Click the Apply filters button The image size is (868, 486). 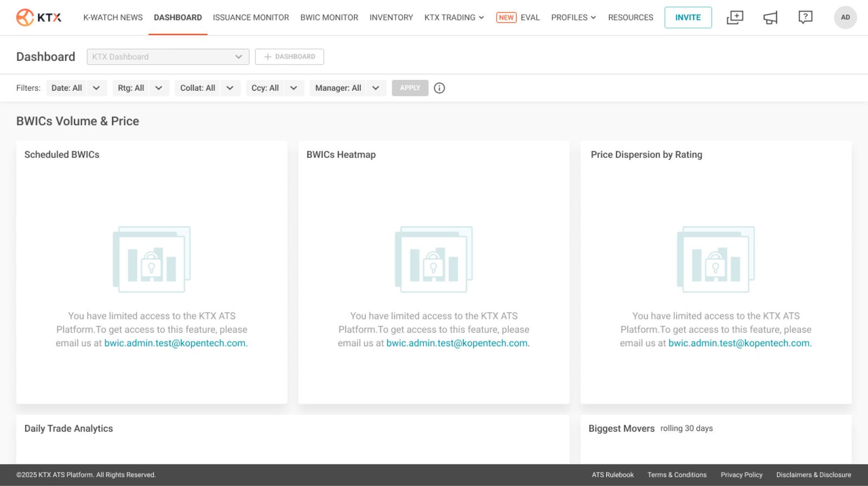click(410, 88)
